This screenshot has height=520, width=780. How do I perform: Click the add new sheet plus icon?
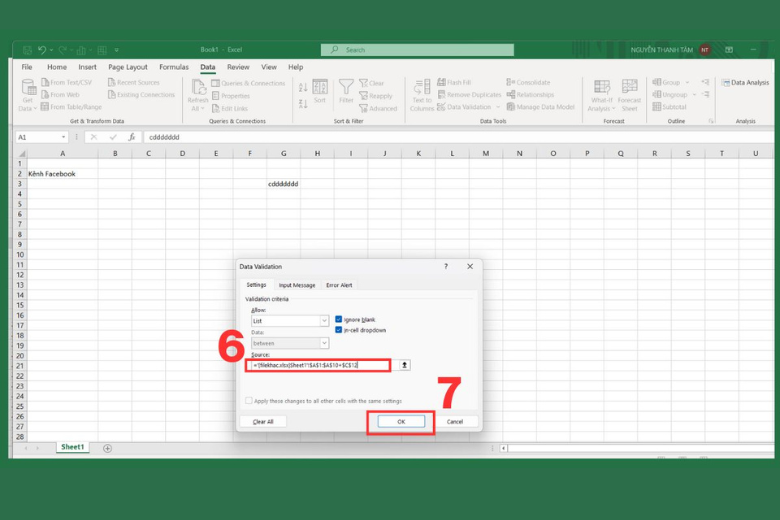(108, 448)
